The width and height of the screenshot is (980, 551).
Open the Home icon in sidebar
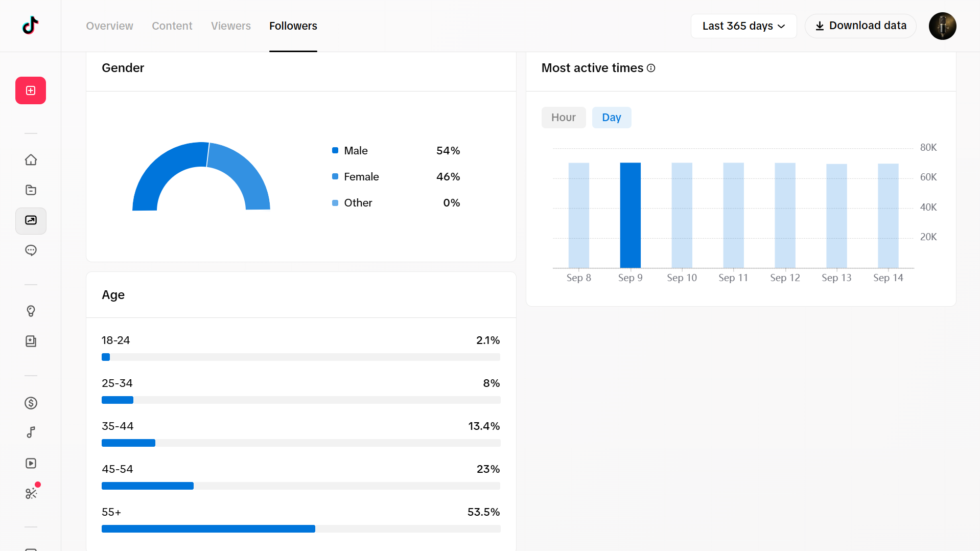(31, 160)
